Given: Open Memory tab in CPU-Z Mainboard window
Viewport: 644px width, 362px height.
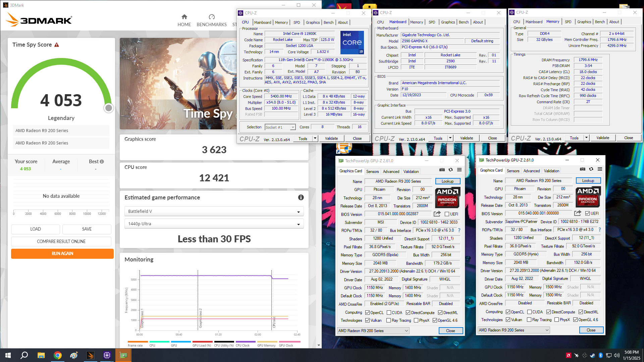Looking at the screenshot, I should [x=416, y=22].
